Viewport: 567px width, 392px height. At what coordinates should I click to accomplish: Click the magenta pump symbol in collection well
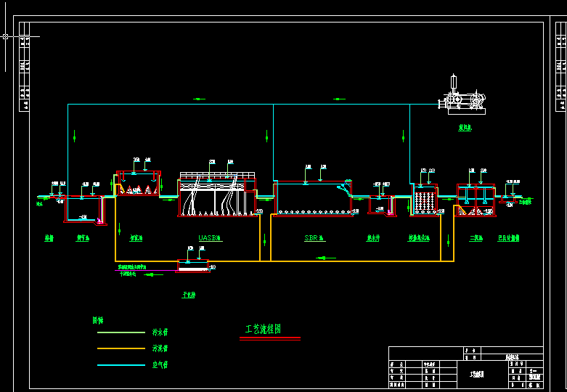[x=390, y=212]
